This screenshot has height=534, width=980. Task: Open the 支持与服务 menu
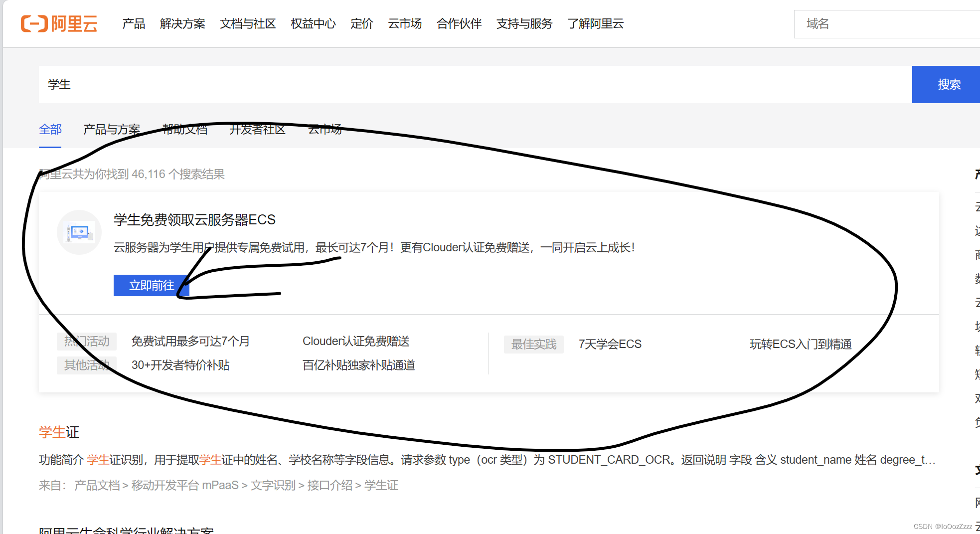[x=524, y=23]
